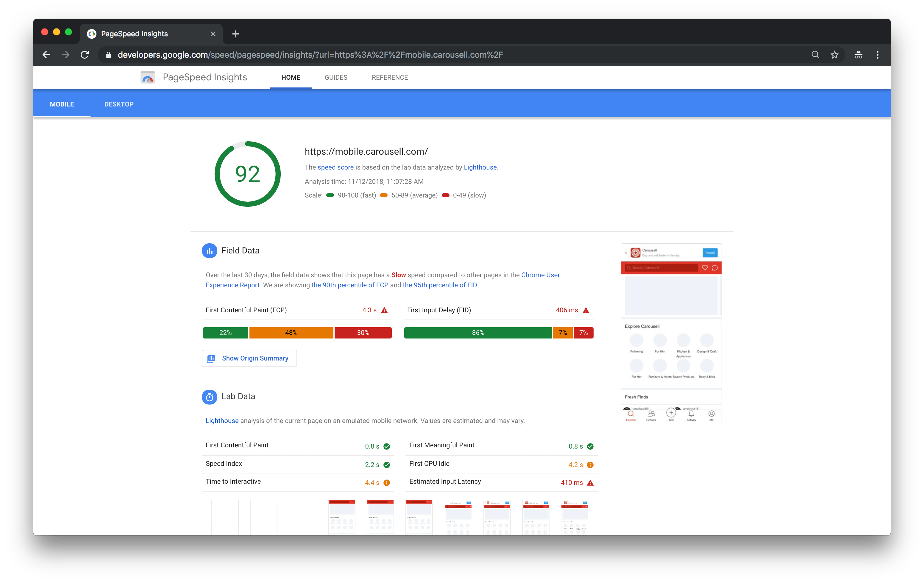
Task: Click the padlock site info icon
Action: click(x=108, y=55)
